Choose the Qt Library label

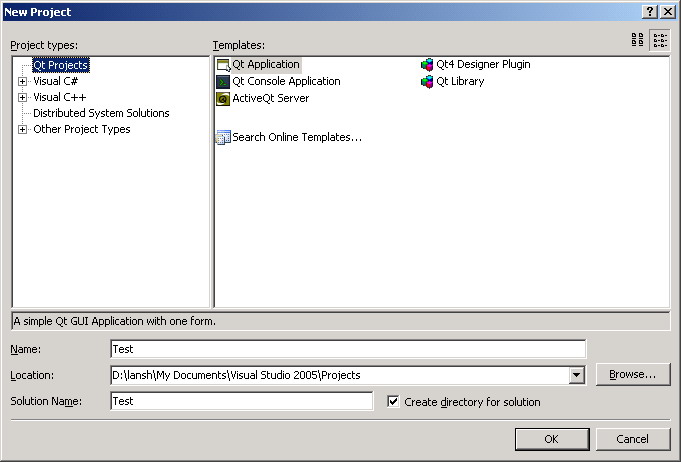click(460, 82)
